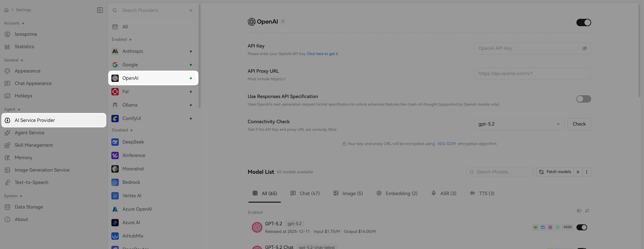Add a new provider with plus icon
This screenshot has height=249, width=644.
[191, 10]
